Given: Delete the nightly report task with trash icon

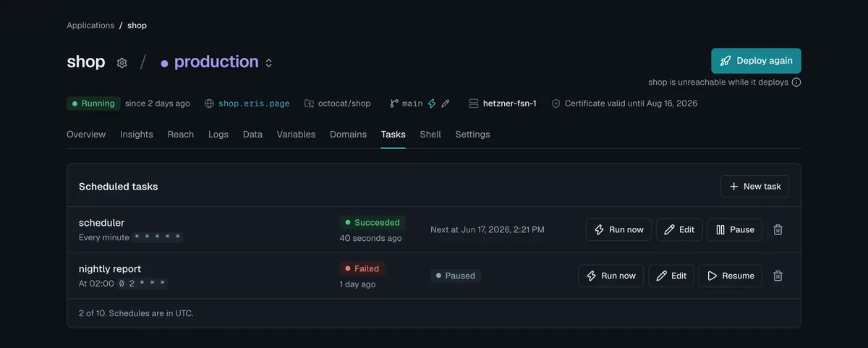Looking at the screenshot, I should pos(778,276).
